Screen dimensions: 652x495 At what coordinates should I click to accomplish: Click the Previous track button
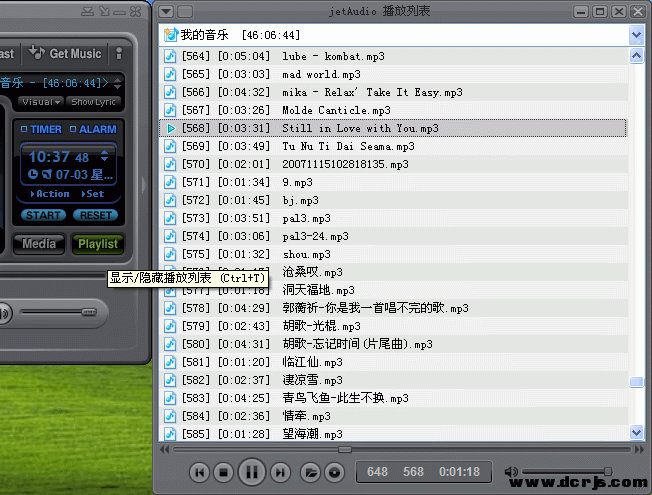[x=199, y=471]
